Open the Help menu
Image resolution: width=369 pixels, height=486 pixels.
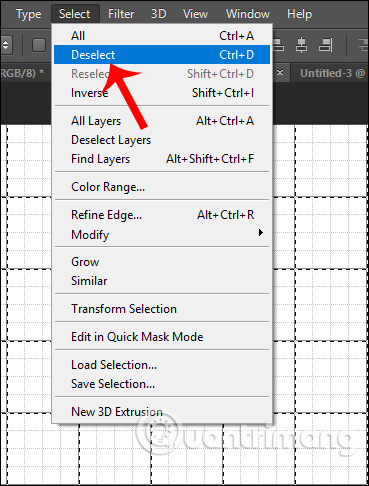tap(299, 14)
